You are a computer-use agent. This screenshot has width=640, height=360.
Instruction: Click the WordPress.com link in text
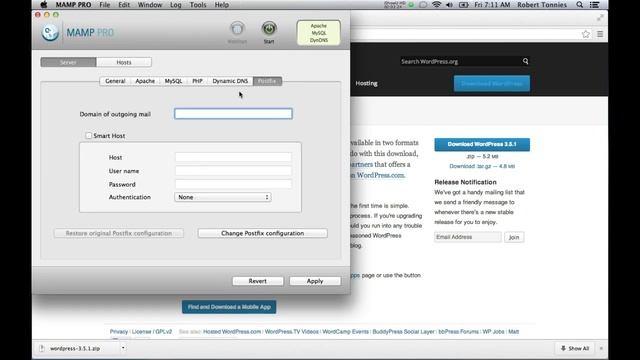click(x=380, y=175)
